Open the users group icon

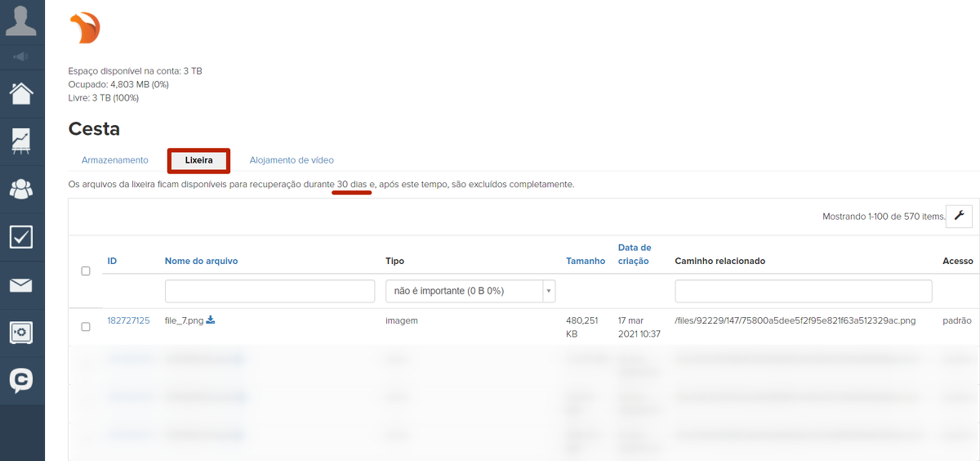[x=22, y=189]
